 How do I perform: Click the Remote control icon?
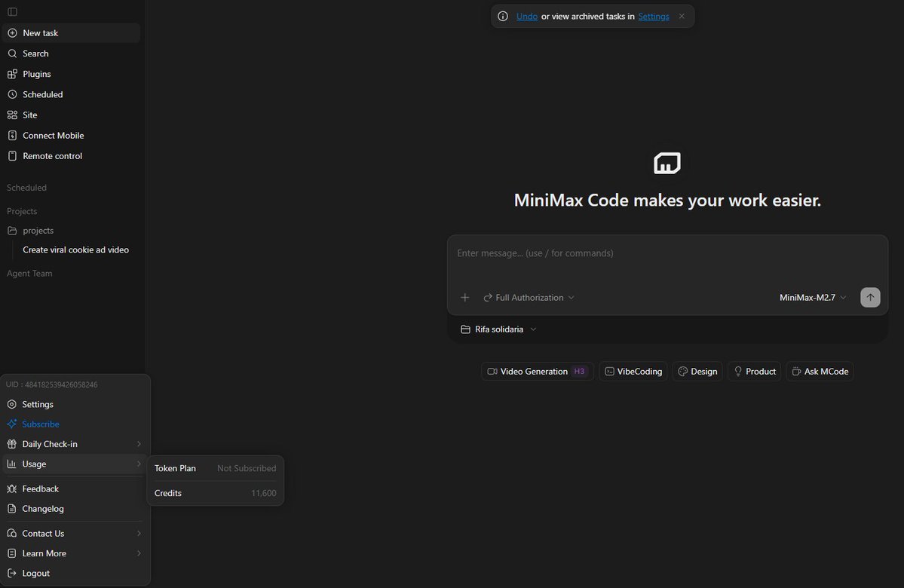[x=12, y=156]
